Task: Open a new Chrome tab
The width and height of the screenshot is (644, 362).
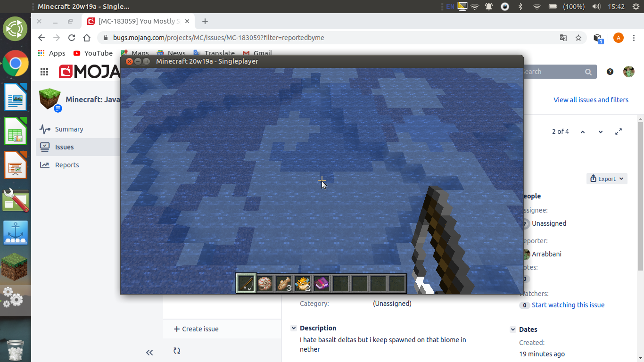Action: click(x=205, y=21)
